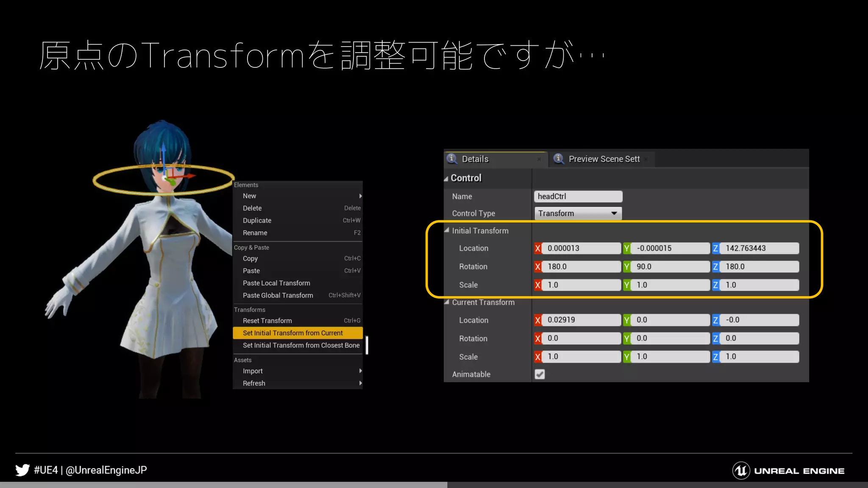Select Duplicate in the context menu

[298, 220]
